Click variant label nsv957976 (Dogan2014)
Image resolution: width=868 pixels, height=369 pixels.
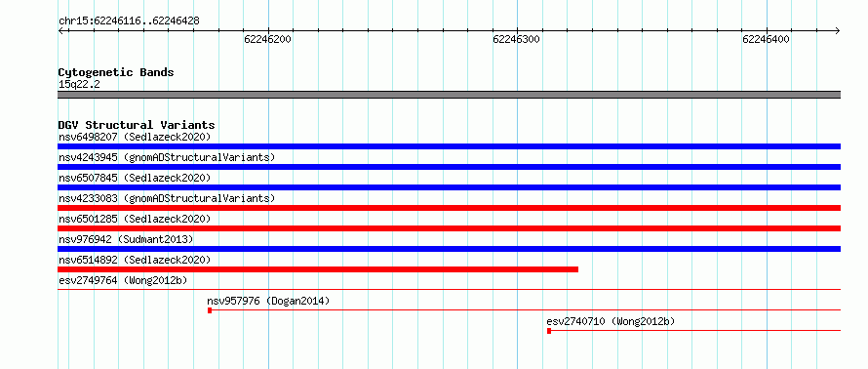(x=268, y=301)
